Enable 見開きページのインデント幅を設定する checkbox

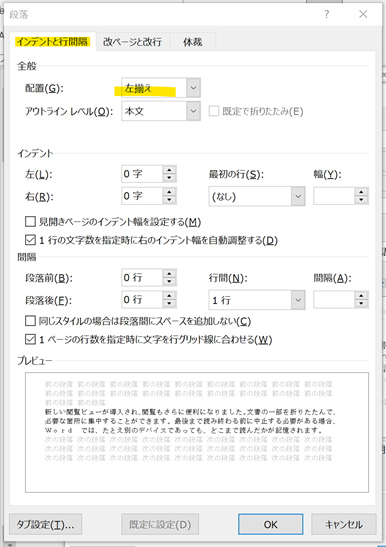click(x=30, y=222)
